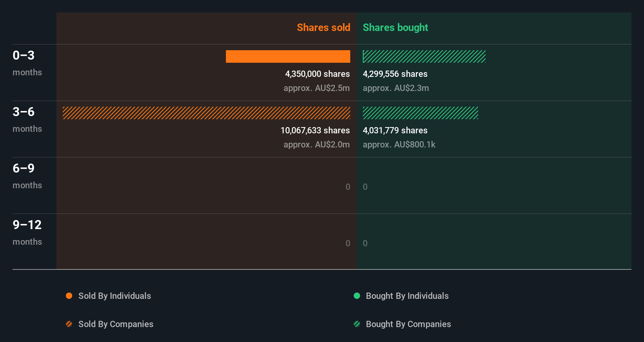The width and height of the screenshot is (644, 342).
Task: Click the 4,299,556 shares bought value
Action: click(395, 74)
